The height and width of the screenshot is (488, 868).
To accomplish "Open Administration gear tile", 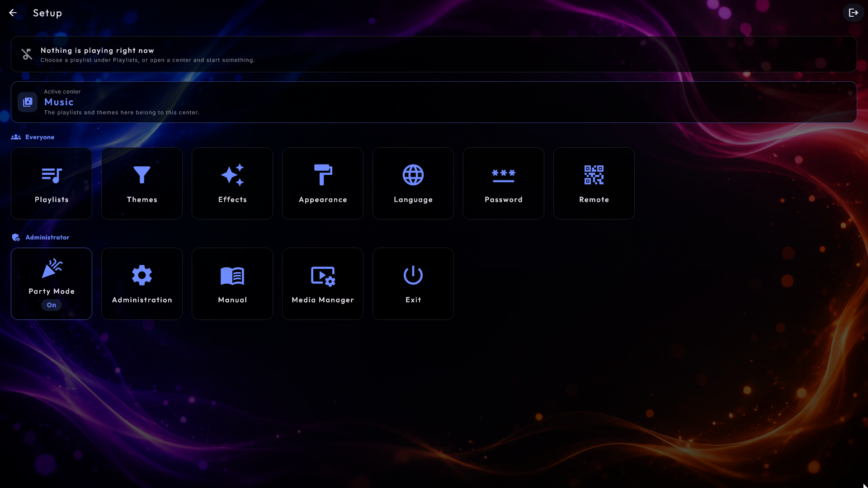I will 142,284.
